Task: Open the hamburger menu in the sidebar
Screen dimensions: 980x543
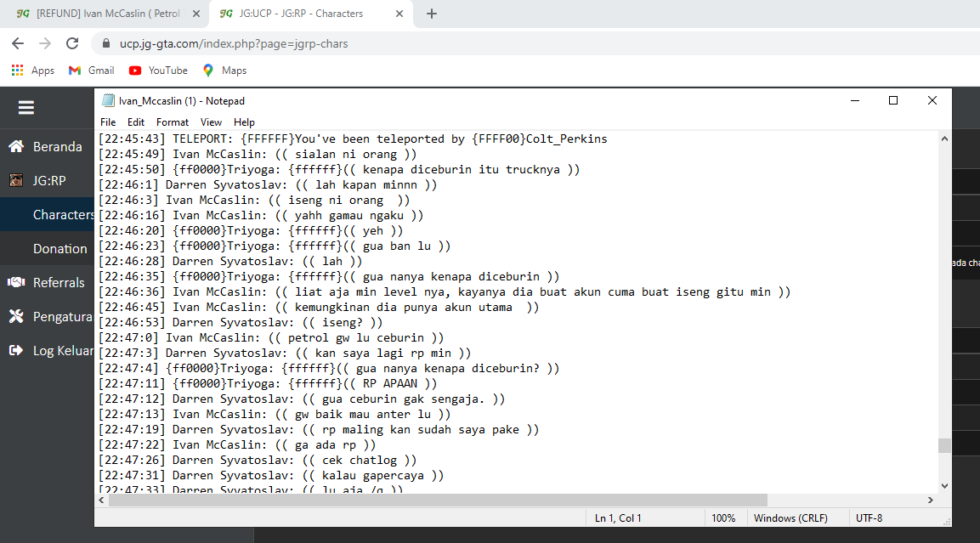Action: tap(25, 107)
